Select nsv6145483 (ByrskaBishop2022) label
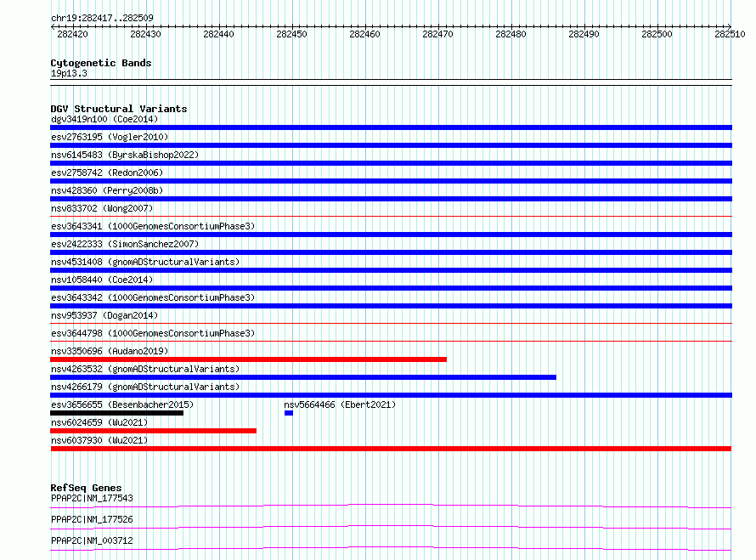Image resolution: width=756 pixels, height=560 pixels. coord(125,155)
